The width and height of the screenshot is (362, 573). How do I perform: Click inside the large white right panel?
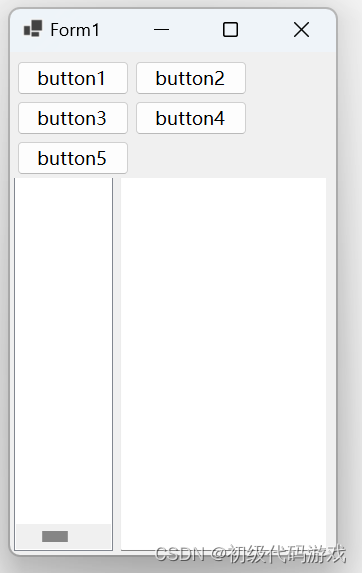[223, 364]
